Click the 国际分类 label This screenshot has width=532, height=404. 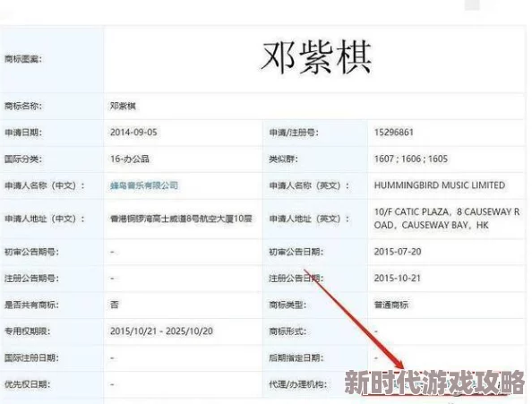click(23, 159)
